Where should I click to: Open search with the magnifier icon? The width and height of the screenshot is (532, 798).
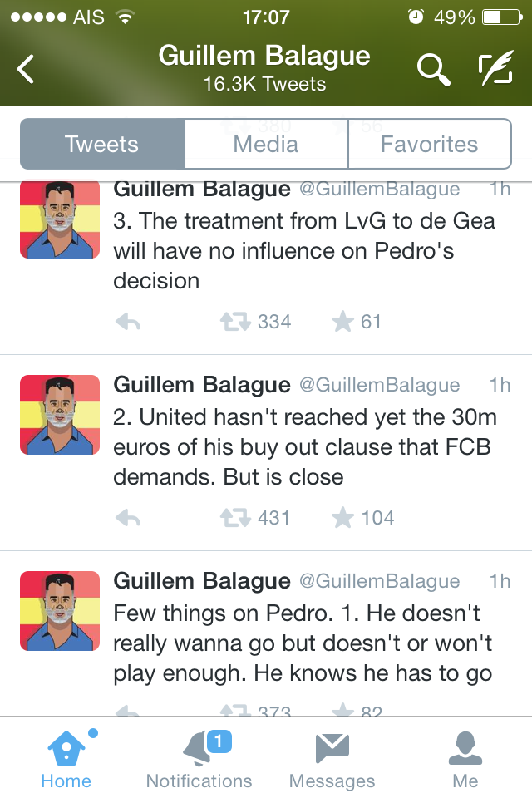(x=433, y=70)
